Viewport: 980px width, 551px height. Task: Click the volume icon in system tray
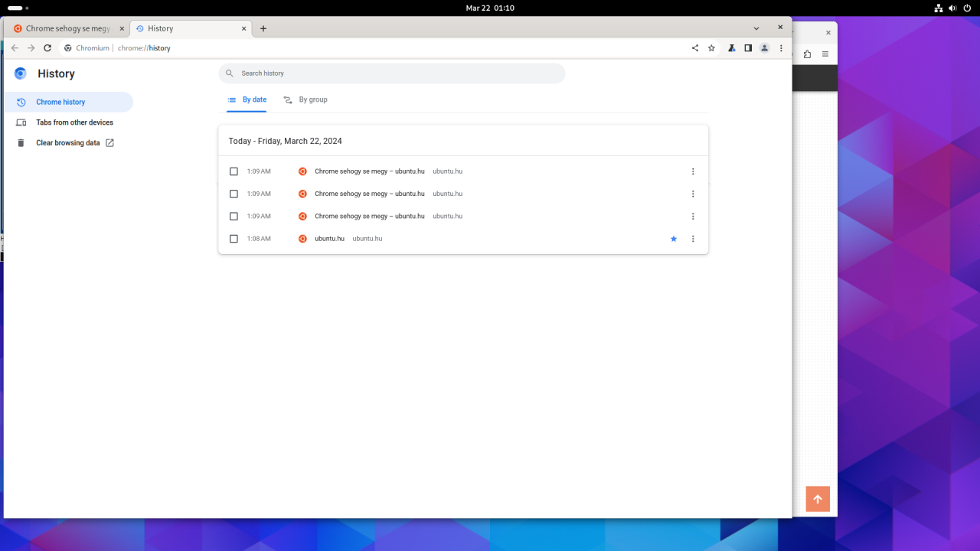[953, 8]
